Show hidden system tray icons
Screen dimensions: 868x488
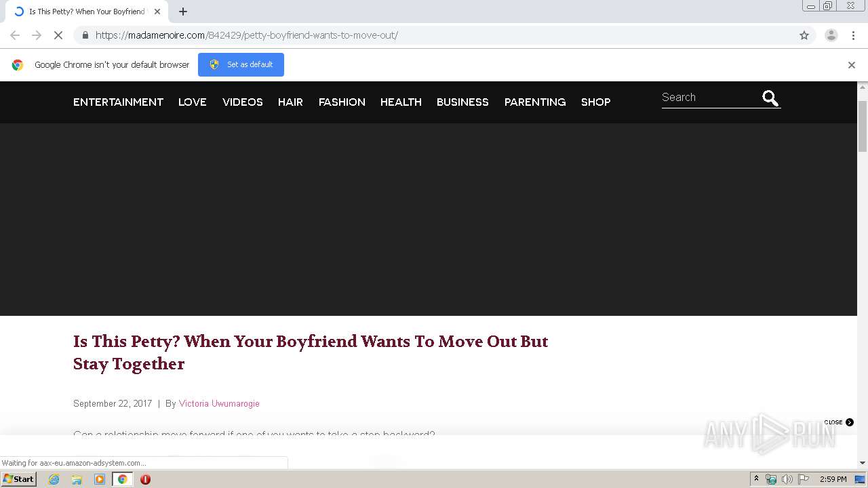[x=756, y=479]
